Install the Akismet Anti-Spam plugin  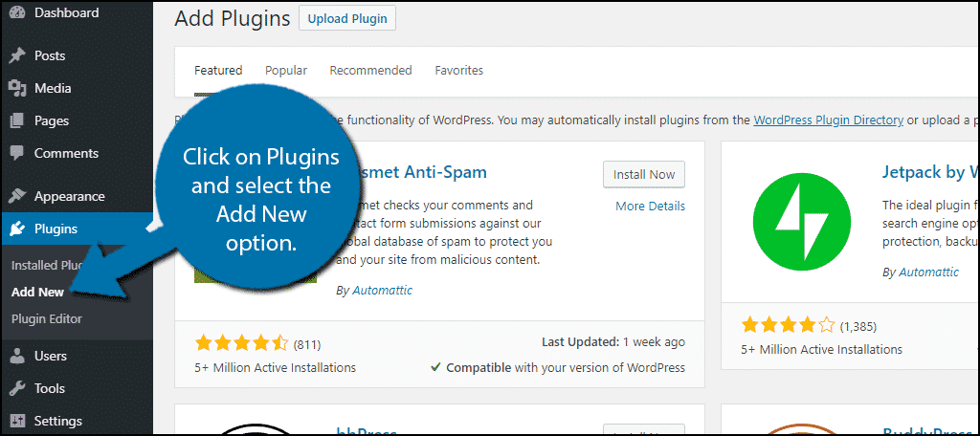[x=643, y=174]
